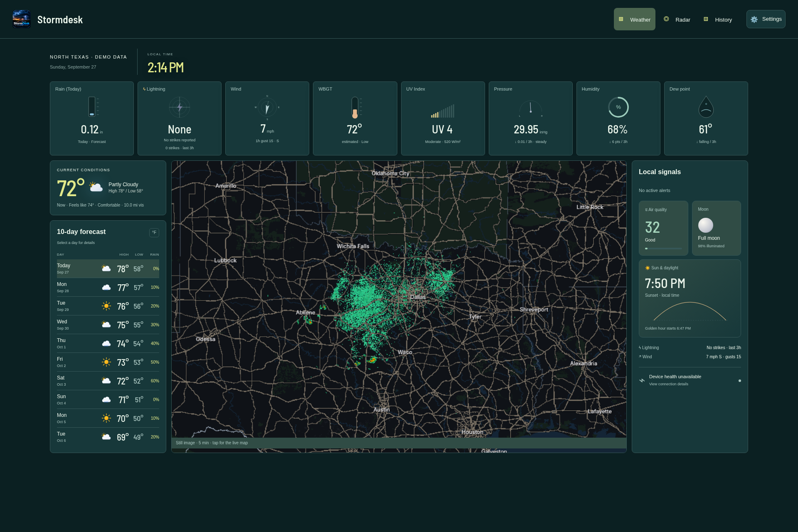Image resolution: width=798 pixels, height=532 pixels.
Task: Click the Lightning no strikes row
Action: coord(690,348)
